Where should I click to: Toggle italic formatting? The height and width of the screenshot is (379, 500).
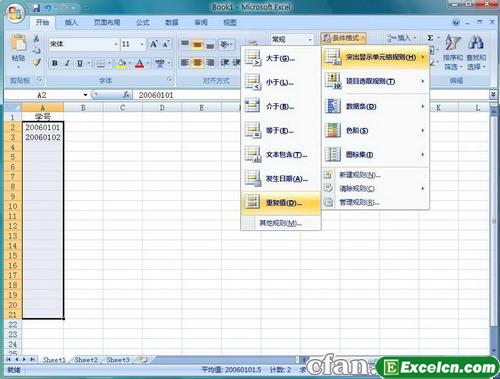(x=67, y=63)
